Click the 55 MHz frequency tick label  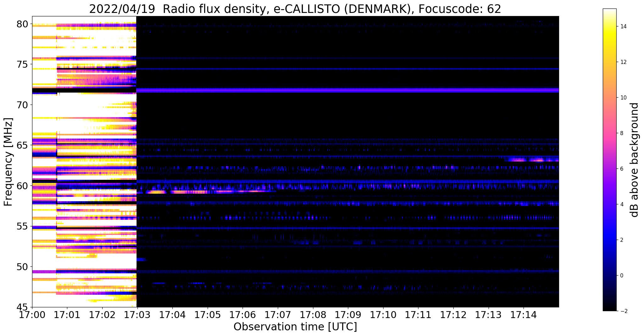tap(22, 226)
